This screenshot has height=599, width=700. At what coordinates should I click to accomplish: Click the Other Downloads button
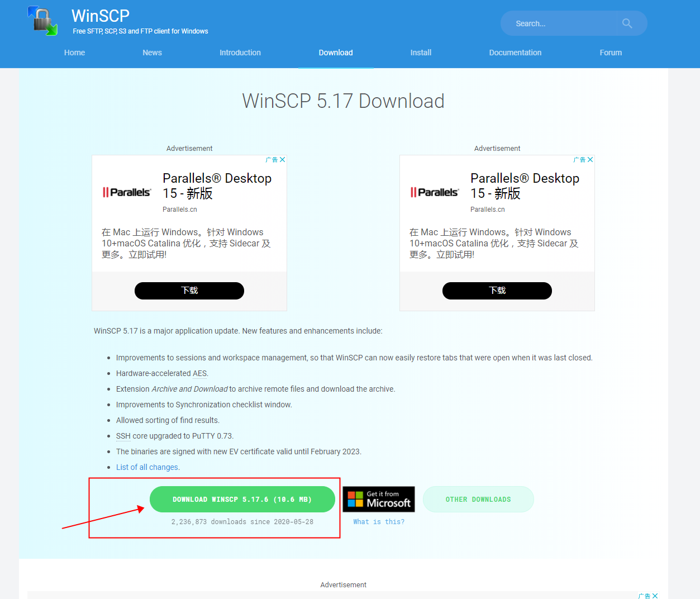tap(478, 500)
